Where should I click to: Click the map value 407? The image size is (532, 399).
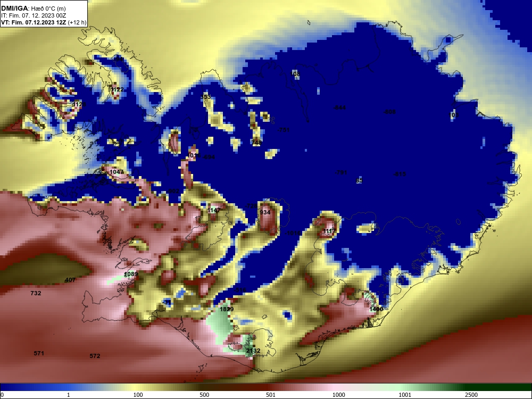[x=70, y=280]
